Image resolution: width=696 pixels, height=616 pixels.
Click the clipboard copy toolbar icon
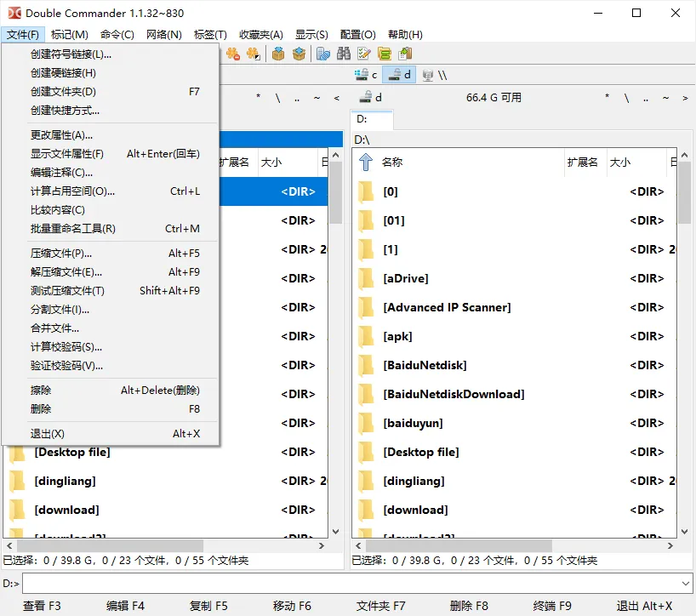coord(405,54)
